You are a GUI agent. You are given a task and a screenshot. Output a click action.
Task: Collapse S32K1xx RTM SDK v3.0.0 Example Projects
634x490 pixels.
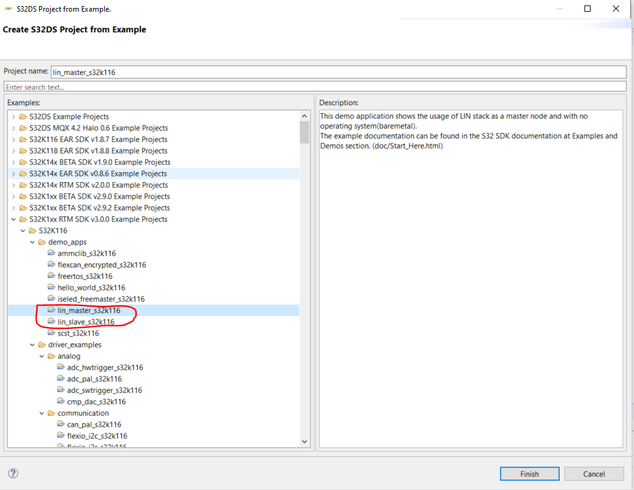[x=13, y=219]
